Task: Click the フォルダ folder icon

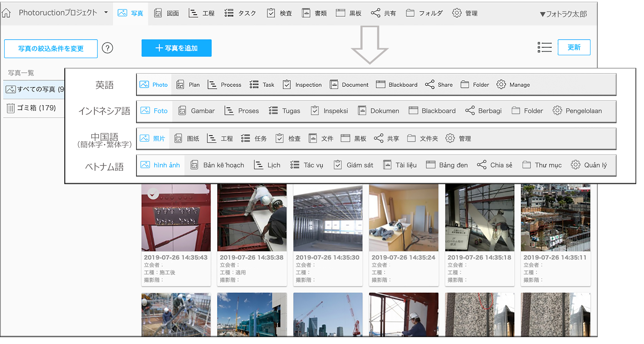Action: point(410,13)
